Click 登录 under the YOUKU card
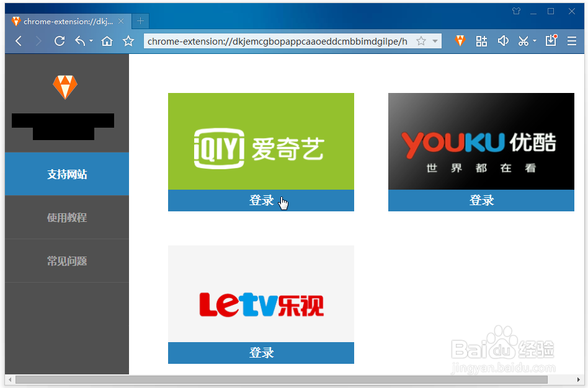 (481, 201)
